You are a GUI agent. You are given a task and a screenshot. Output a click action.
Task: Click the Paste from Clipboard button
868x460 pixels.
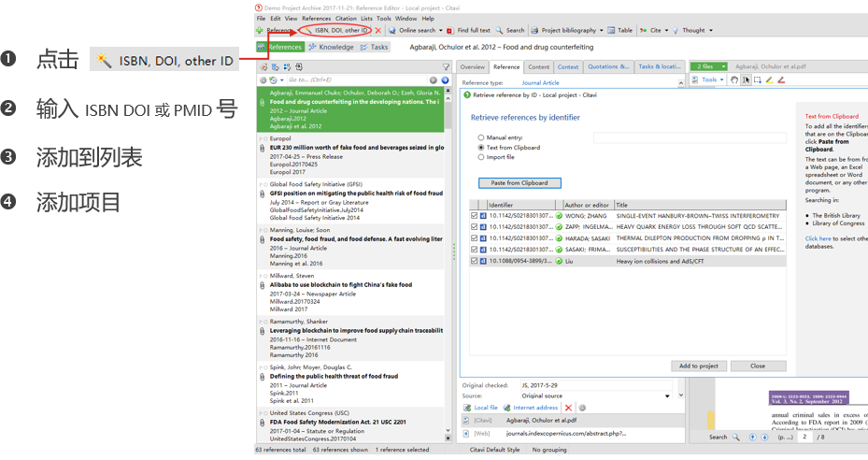pos(519,183)
